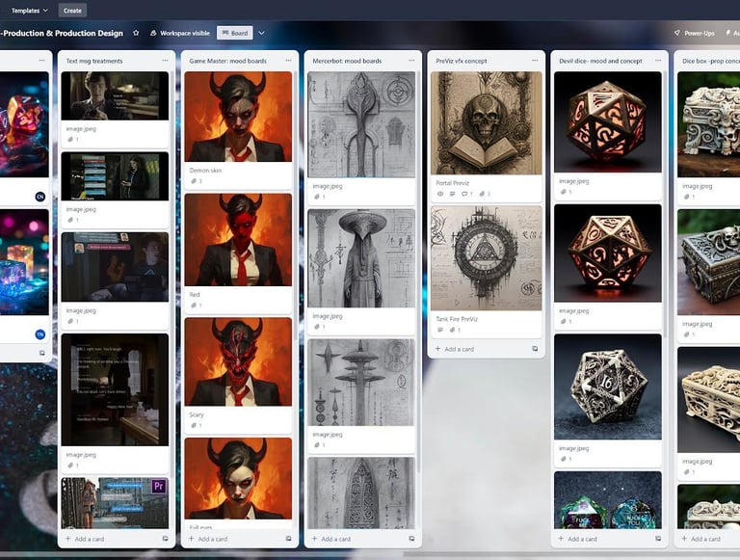Open the top sketch card in Mercerbot list
This screenshot has width=740, height=560.
click(x=361, y=124)
